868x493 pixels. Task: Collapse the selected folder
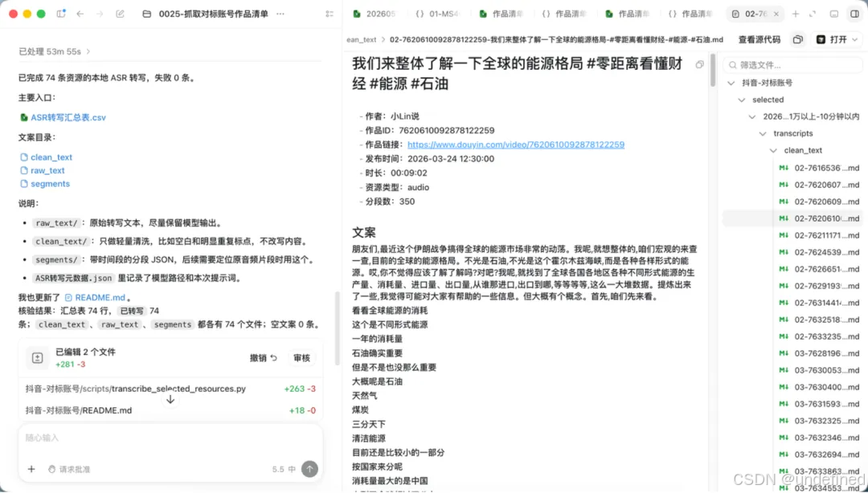point(742,100)
